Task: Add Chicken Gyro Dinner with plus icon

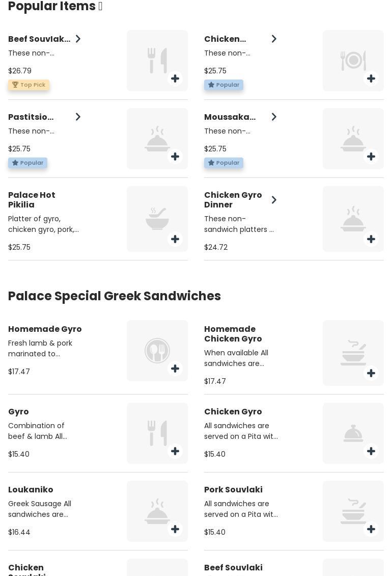Action: point(371,239)
